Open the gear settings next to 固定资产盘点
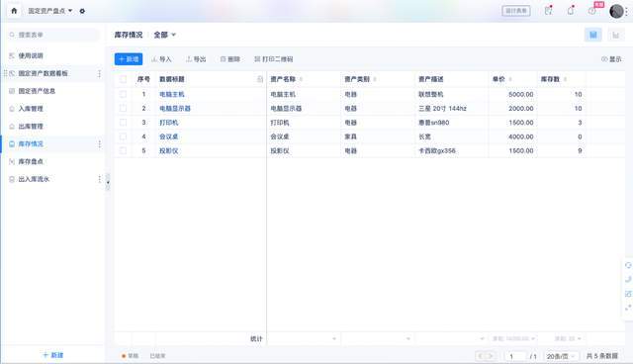This screenshot has height=364, width=633. point(82,11)
